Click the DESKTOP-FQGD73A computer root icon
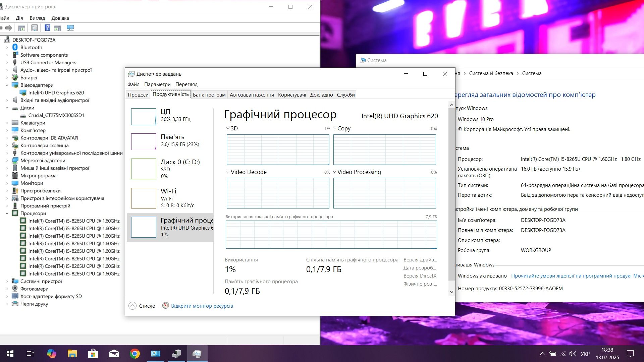Screen dimensions: 644x362 coord(7,40)
